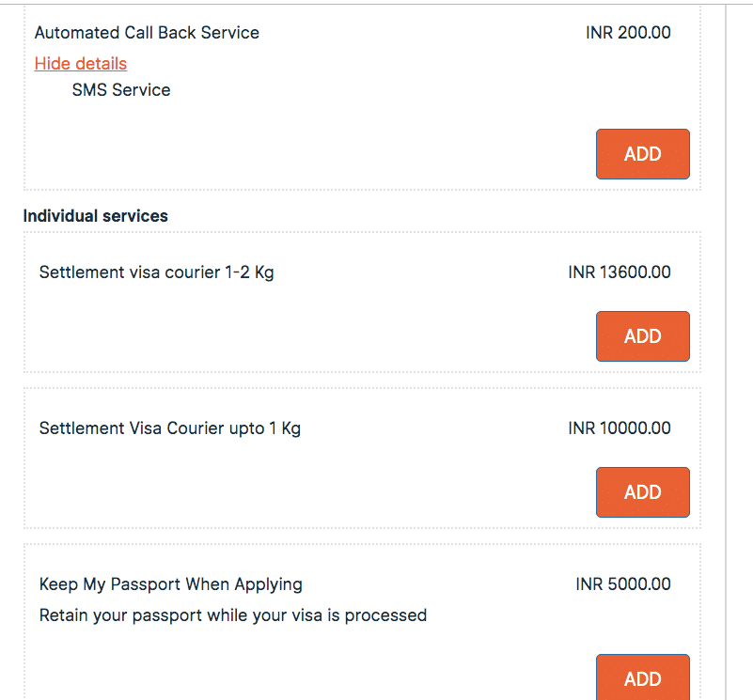The width and height of the screenshot is (753, 700).
Task: Click the Individual services heading
Action: click(x=96, y=216)
